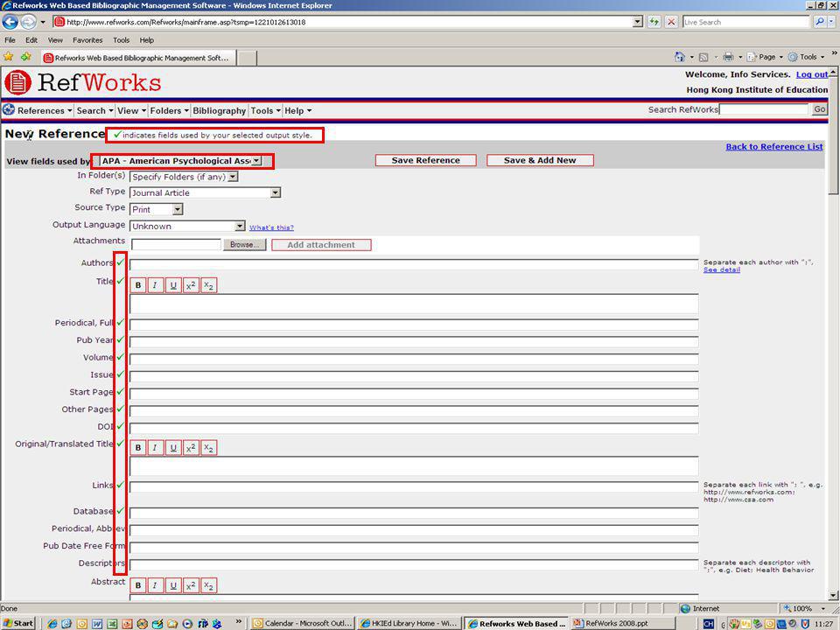Open the RefWorks View menu
This screenshot has height=630, width=840.
tap(131, 110)
